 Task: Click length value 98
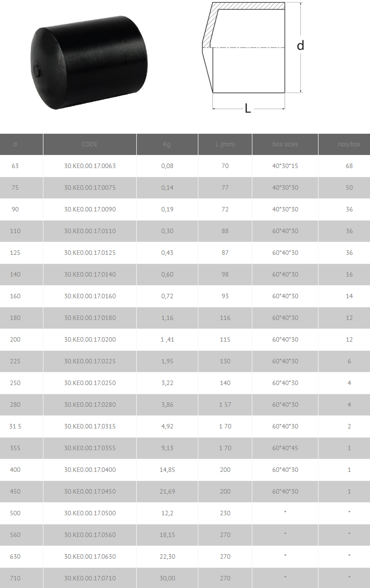[225, 275]
